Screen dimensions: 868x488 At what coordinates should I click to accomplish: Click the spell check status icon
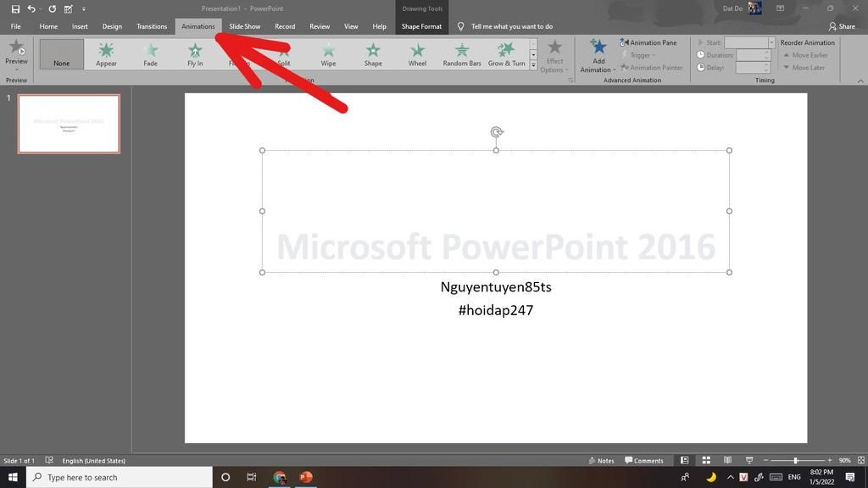(49, 460)
